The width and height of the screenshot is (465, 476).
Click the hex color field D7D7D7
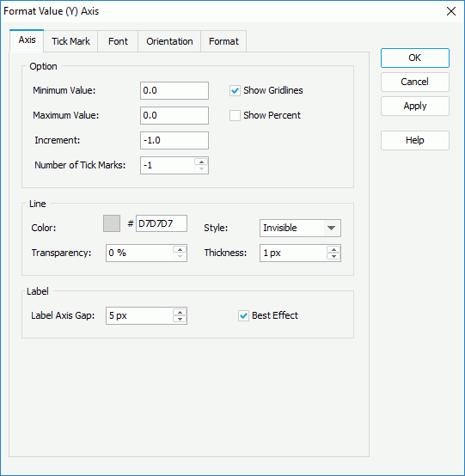[162, 223]
